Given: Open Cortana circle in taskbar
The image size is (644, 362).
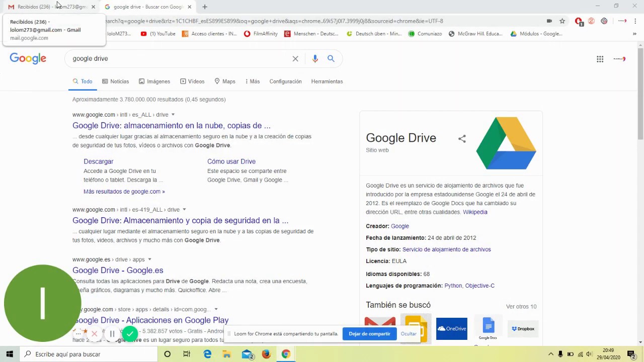Looking at the screenshot, I should click(168, 354).
